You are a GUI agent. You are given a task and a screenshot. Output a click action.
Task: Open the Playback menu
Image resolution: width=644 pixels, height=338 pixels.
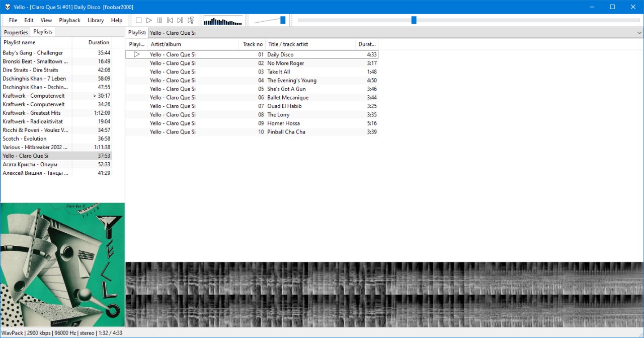coord(69,20)
